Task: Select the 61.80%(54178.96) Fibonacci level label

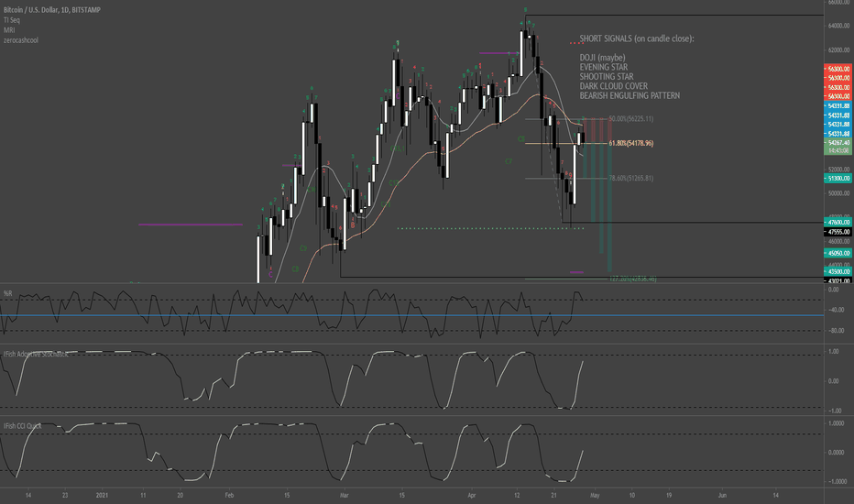Action: coord(630,143)
